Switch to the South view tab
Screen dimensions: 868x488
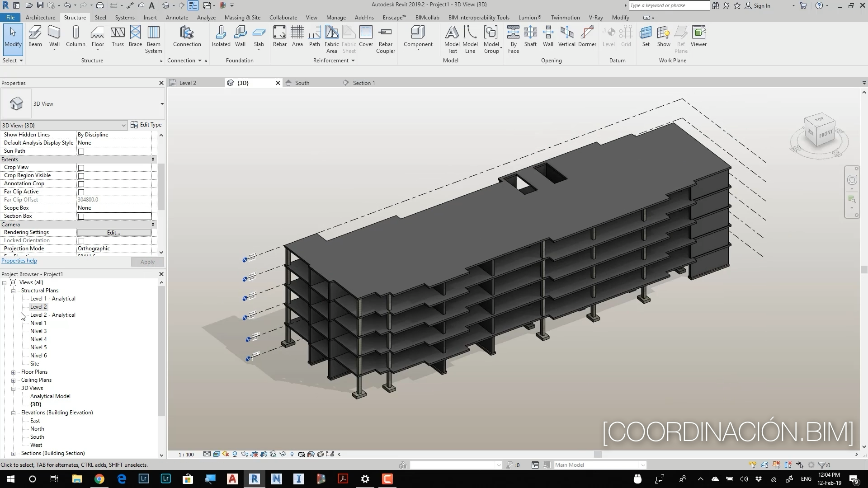pyautogui.click(x=302, y=83)
